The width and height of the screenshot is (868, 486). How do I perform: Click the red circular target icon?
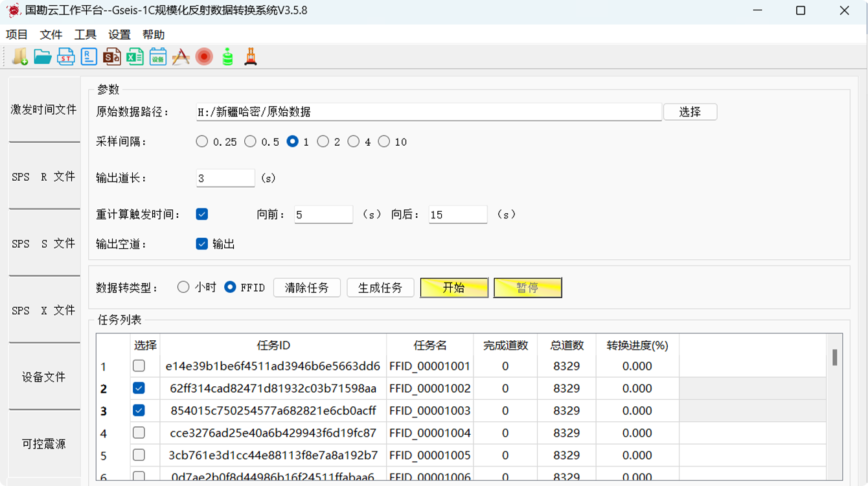[204, 57]
